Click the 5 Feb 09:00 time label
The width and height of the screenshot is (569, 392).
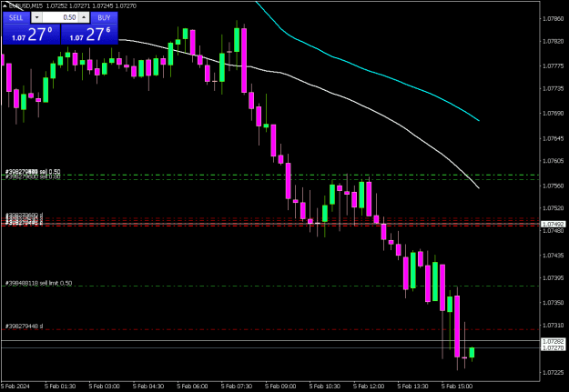[x=280, y=387]
